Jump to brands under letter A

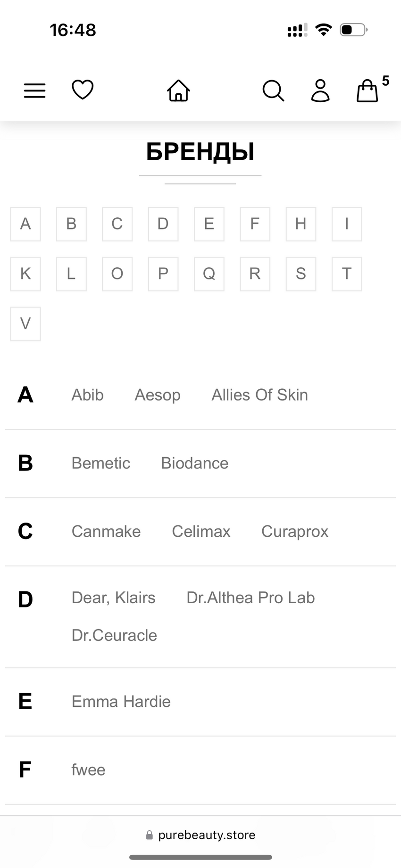(x=25, y=224)
